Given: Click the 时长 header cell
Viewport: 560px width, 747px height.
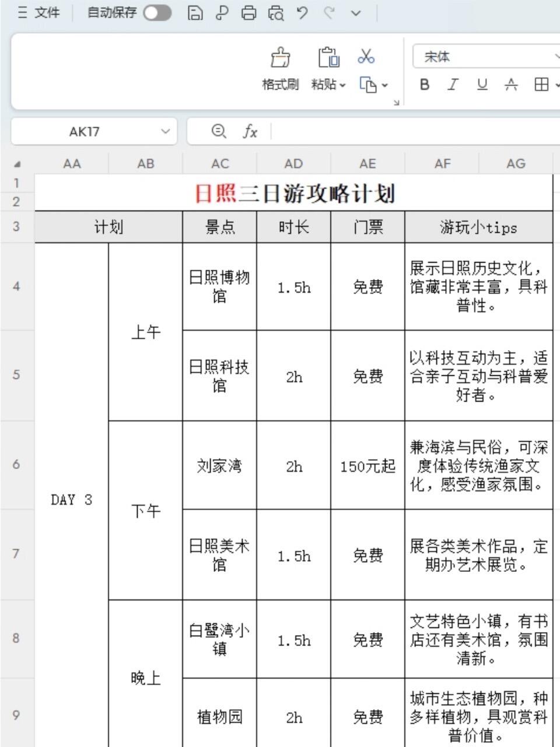Looking at the screenshot, I should (x=294, y=227).
